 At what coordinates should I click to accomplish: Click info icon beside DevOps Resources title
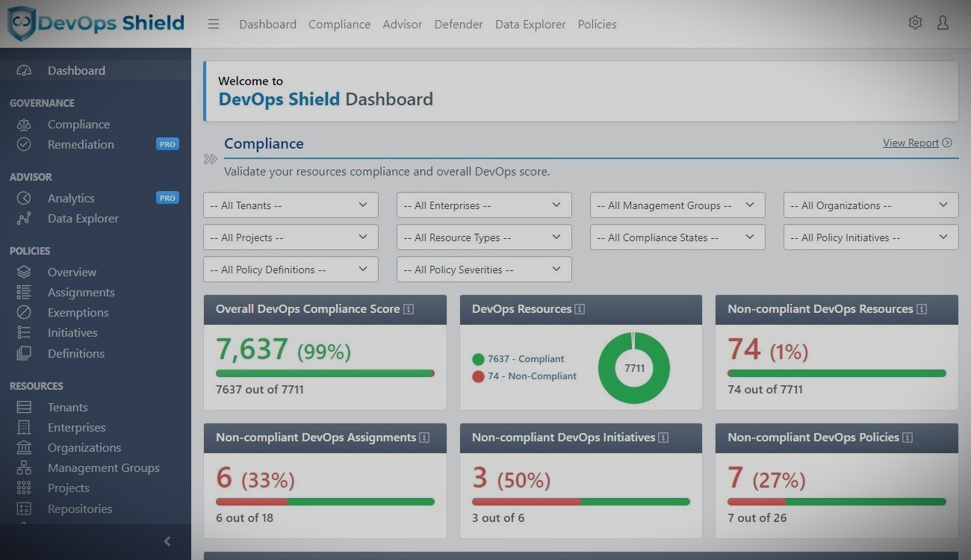point(580,309)
